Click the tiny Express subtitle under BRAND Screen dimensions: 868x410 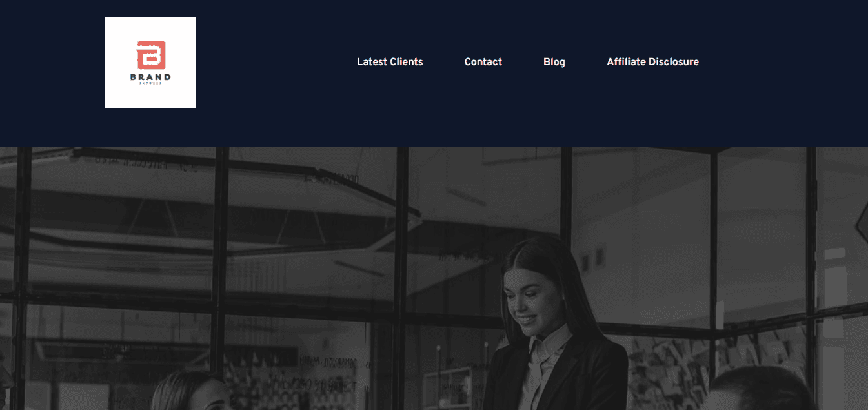pyautogui.click(x=150, y=83)
